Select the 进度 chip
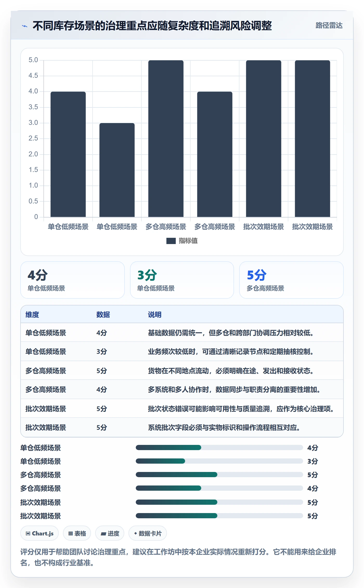 [x=110, y=533]
